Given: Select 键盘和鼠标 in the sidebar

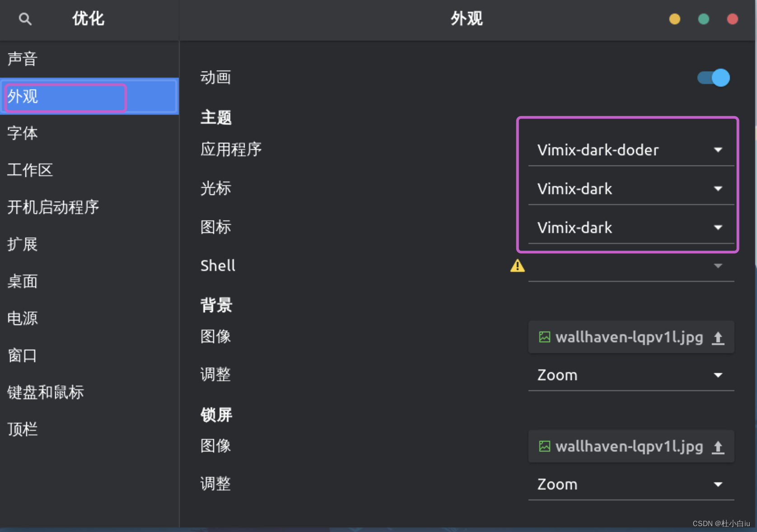Looking at the screenshot, I should [x=89, y=392].
